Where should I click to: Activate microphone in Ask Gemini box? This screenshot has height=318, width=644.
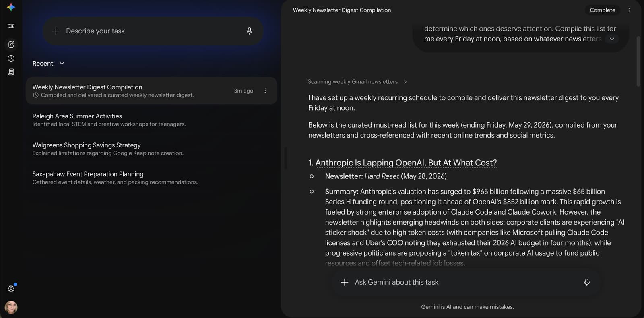pos(587,282)
